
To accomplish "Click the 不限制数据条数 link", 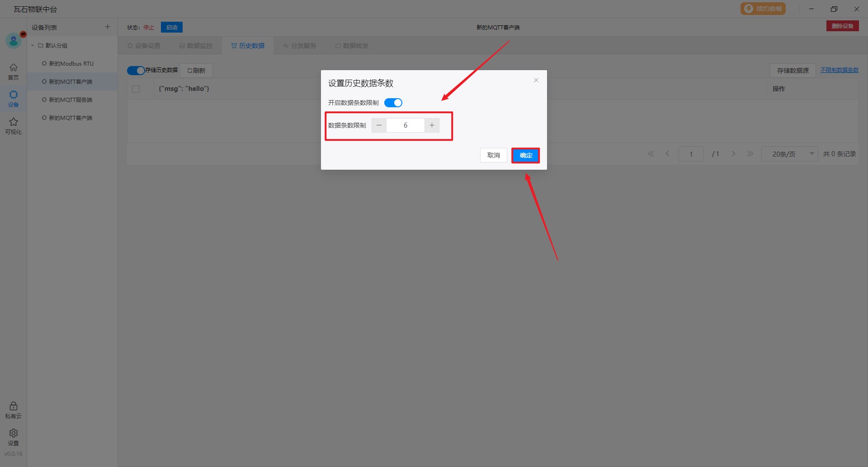I will tap(839, 70).
